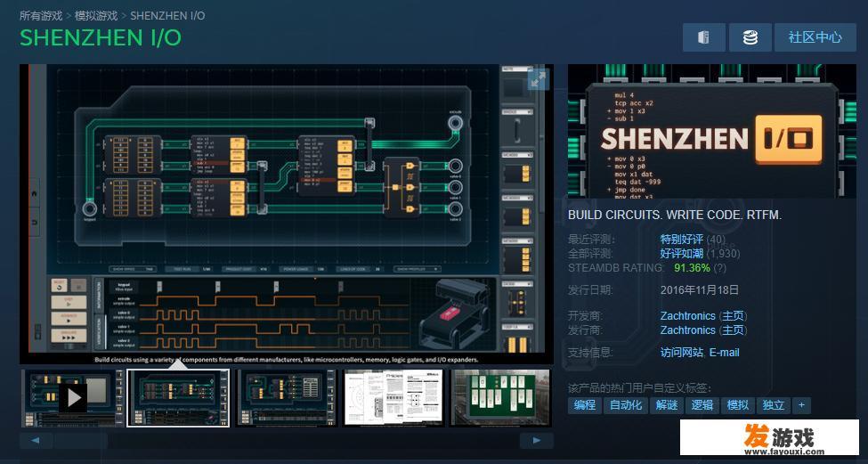Select the manual pages screenshot thumbnail
Image resolution: width=868 pixels, height=464 pixels.
(393, 397)
